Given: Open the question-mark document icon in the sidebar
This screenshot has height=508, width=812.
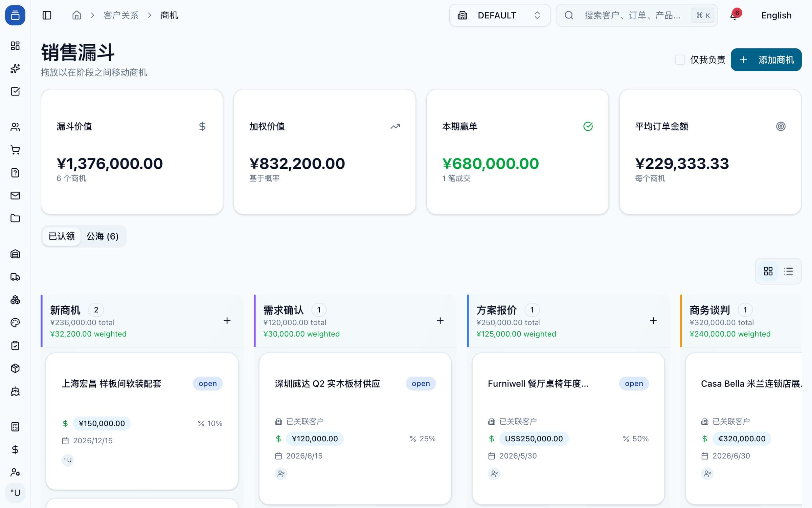Looking at the screenshot, I should coord(15,173).
